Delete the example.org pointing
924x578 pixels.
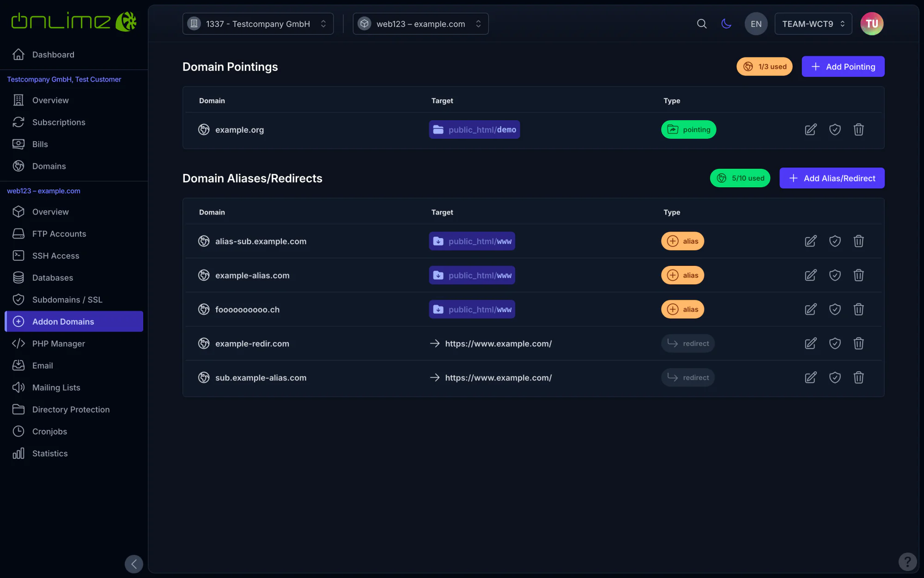[x=859, y=129]
